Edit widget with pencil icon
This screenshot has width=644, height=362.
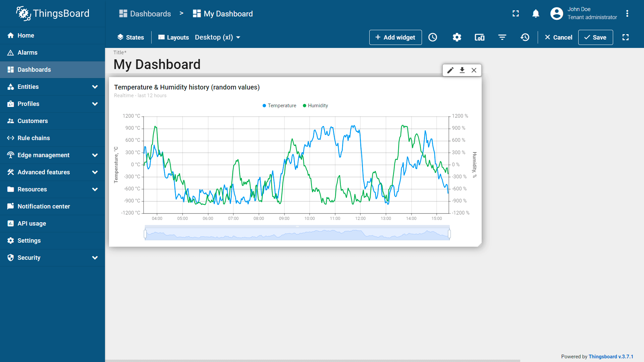450,70
